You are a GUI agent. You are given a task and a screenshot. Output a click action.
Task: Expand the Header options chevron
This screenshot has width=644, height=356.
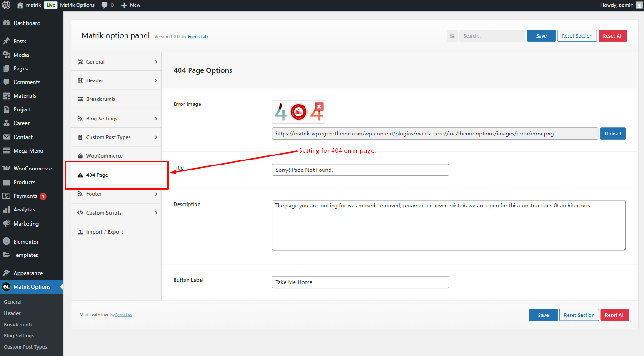(156, 80)
